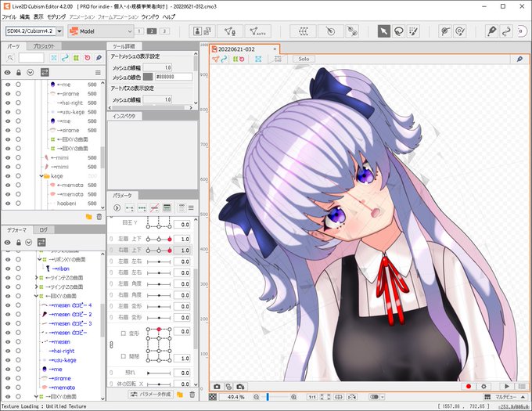Open the texture atlas editor icon
Image resolution: width=532 pixels, height=411 pixels.
click(202, 31)
